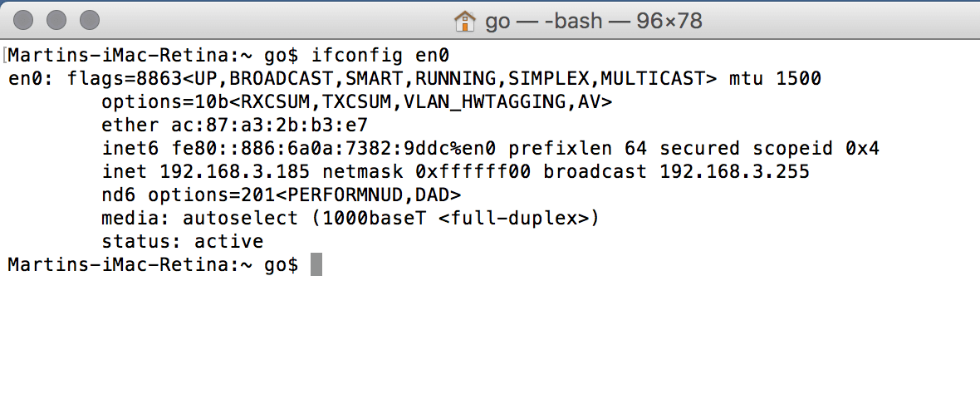Minimize the window using the middle grey button
Screen dimensions: 980x414
56,20
